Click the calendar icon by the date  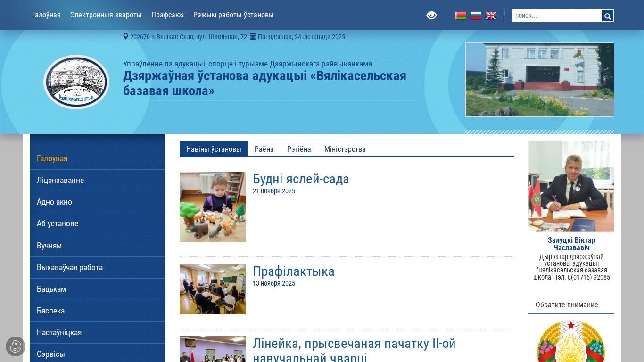click(253, 36)
